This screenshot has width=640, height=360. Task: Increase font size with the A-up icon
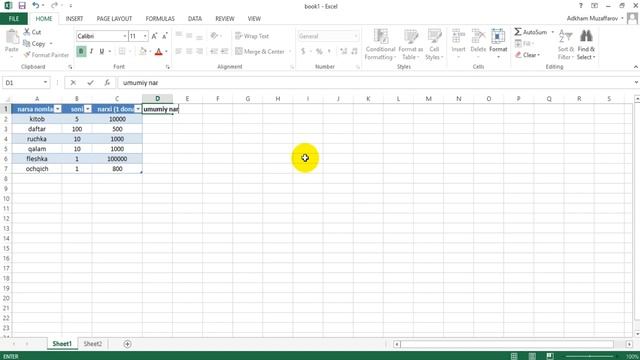click(154, 36)
